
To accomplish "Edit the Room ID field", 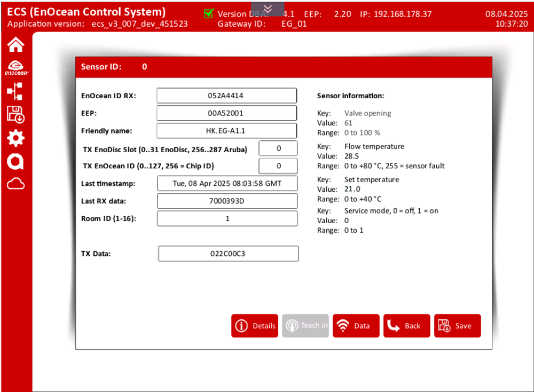I will click(227, 218).
